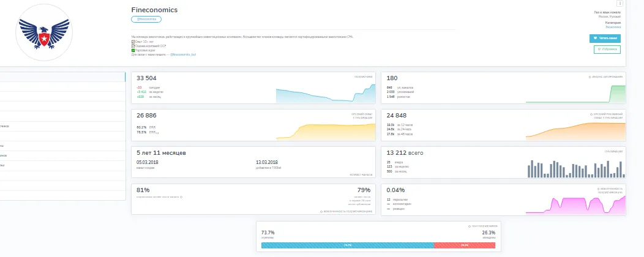Image resolution: width=644 pixels, height=257 pixels.
Task: Click the '73.7%' male subscribers figure
Action: coord(268,233)
